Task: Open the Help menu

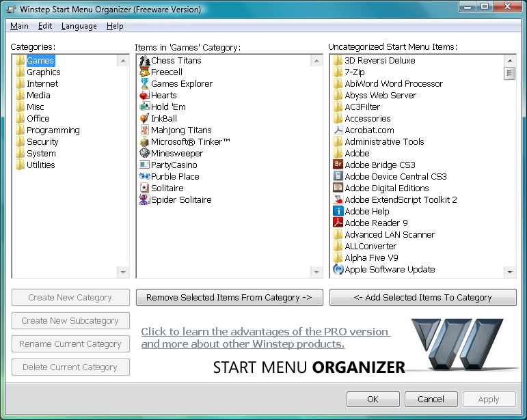Action: [x=115, y=26]
